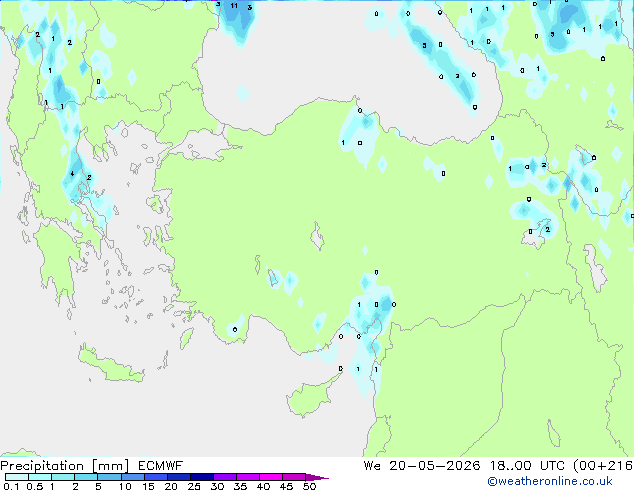
Task: Click the arrow tip above 50 on legend
Action: [317, 477]
